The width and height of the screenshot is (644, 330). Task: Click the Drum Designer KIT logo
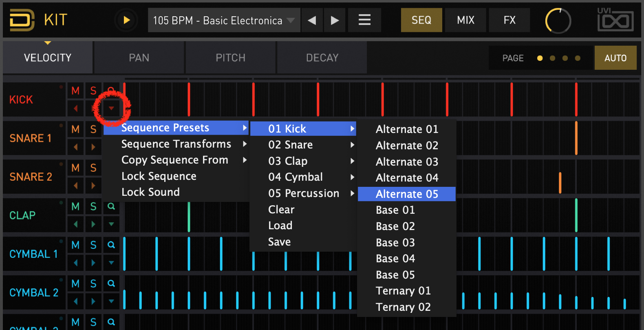[38, 20]
